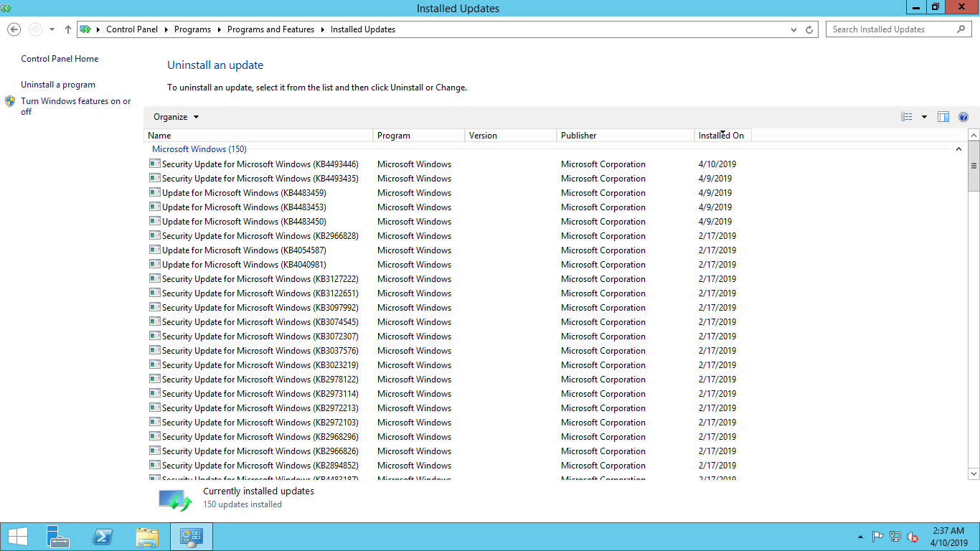This screenshot has height=551, width=980.
Task: Click the scroll up arrow of list
Action: coord(974,135)
